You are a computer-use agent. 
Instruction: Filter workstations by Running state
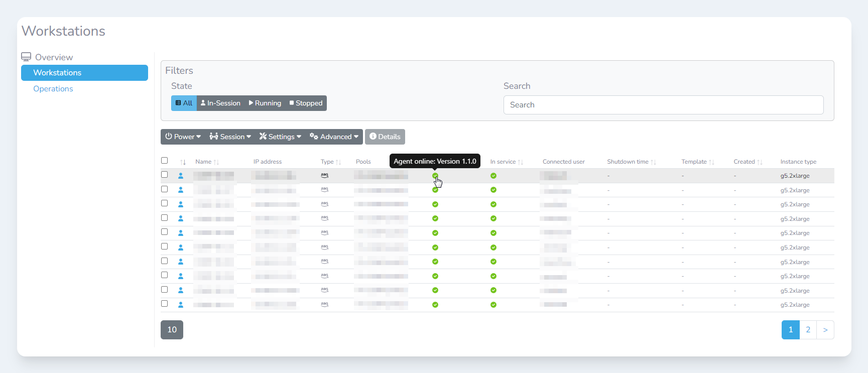265,103
